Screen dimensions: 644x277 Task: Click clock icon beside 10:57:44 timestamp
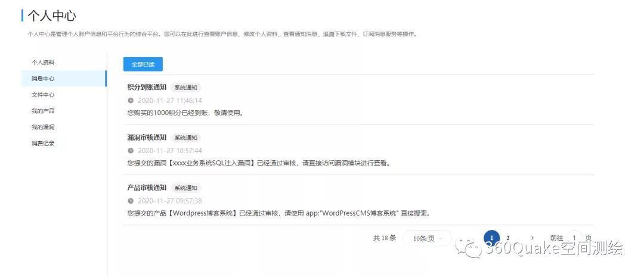(131, 151)
